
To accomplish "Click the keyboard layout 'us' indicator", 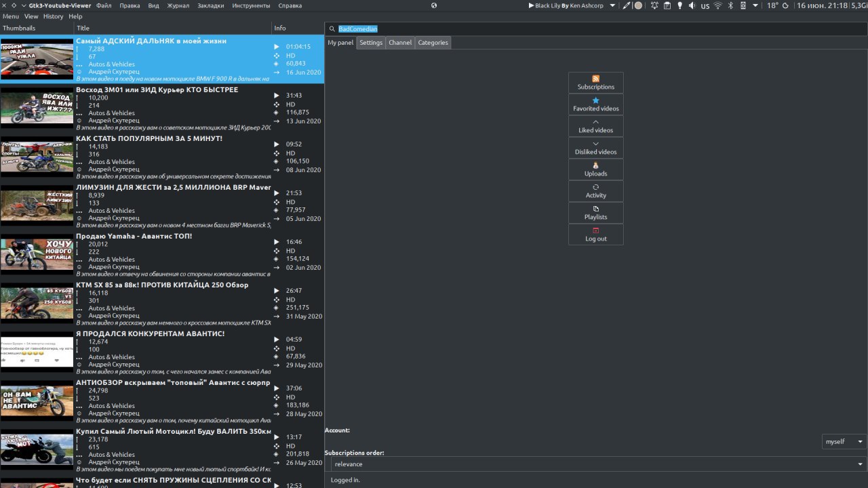I will tap(705, 5).
